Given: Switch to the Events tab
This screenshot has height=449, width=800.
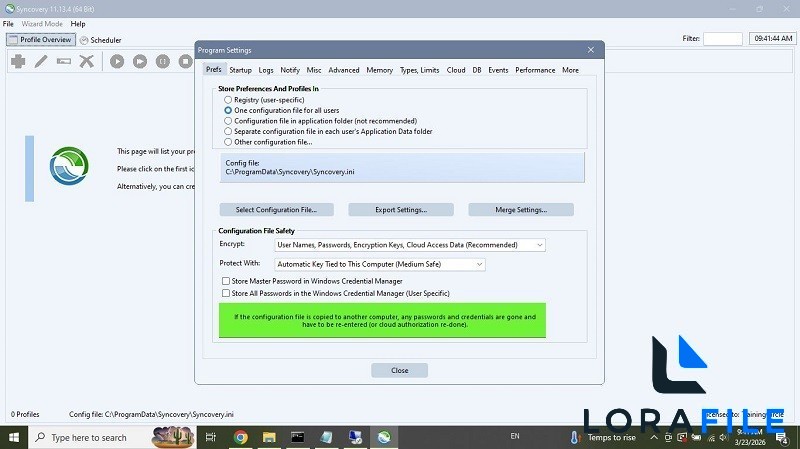Looking at the screenshot, I should (498, 70).
